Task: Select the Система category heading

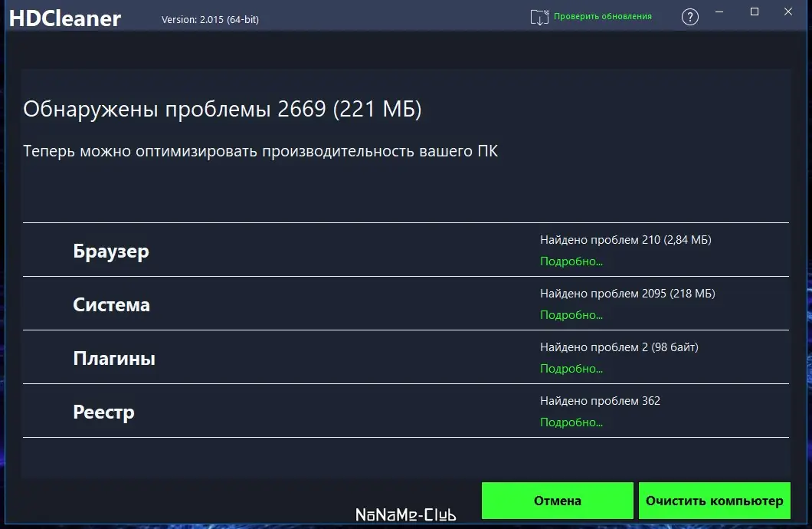Action: 111,304
